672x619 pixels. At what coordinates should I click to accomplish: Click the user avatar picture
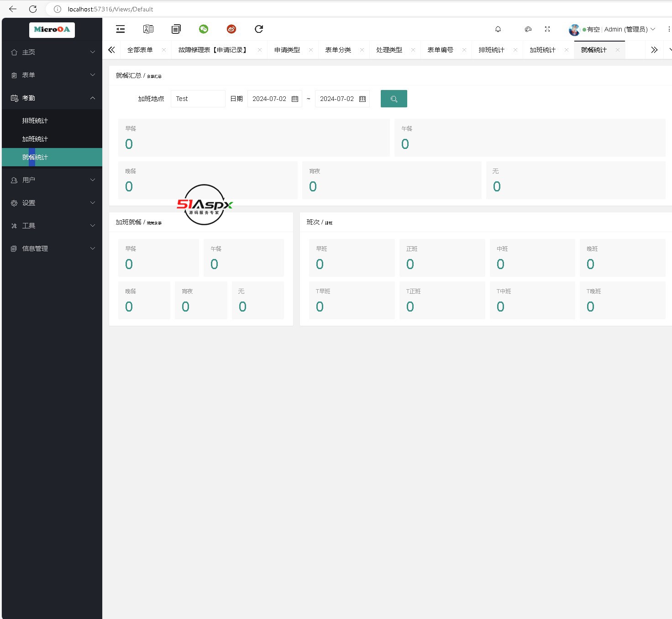coord(574,30)
